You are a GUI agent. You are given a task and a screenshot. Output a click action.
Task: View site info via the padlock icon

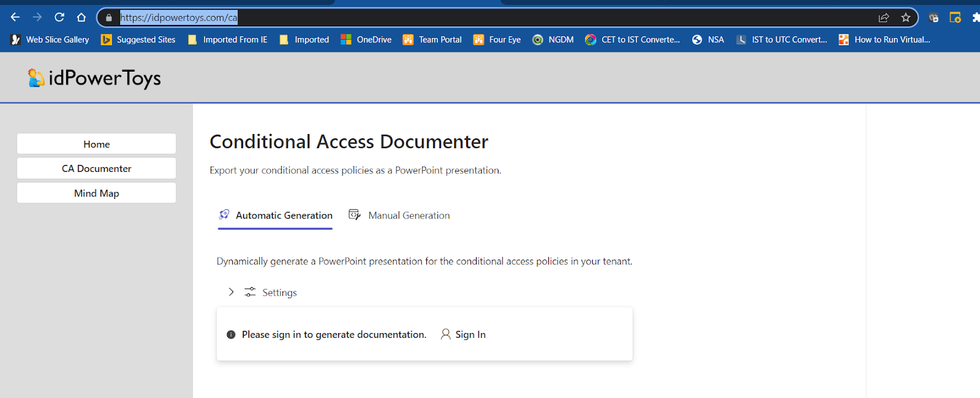[x=109, y=18]
